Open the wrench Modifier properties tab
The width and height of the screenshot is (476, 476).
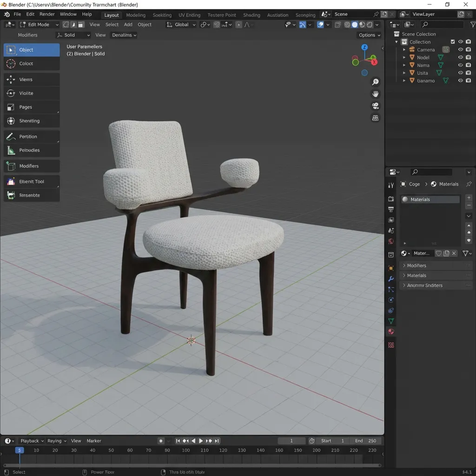(391, 278)
